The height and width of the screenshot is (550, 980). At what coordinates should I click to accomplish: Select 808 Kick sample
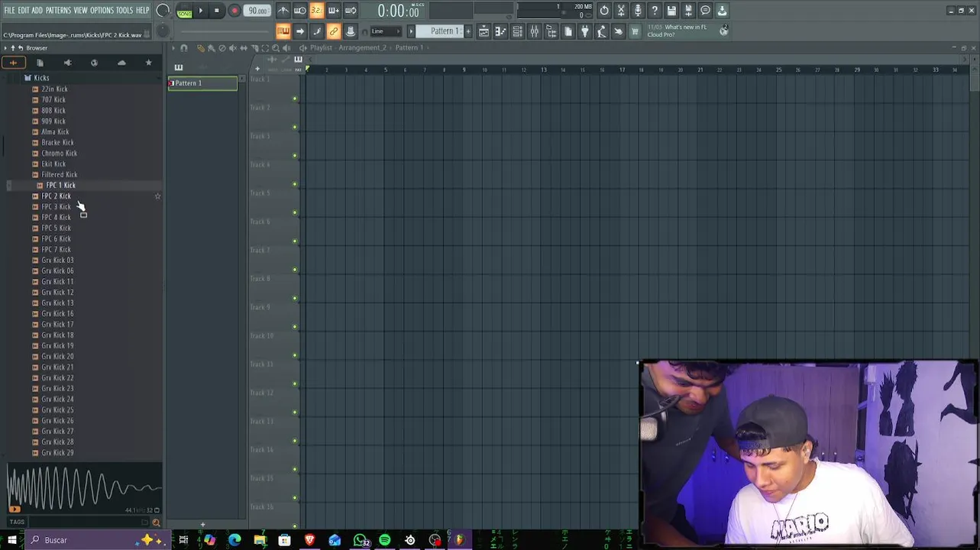pyautogui.click(x=53, y=111)
